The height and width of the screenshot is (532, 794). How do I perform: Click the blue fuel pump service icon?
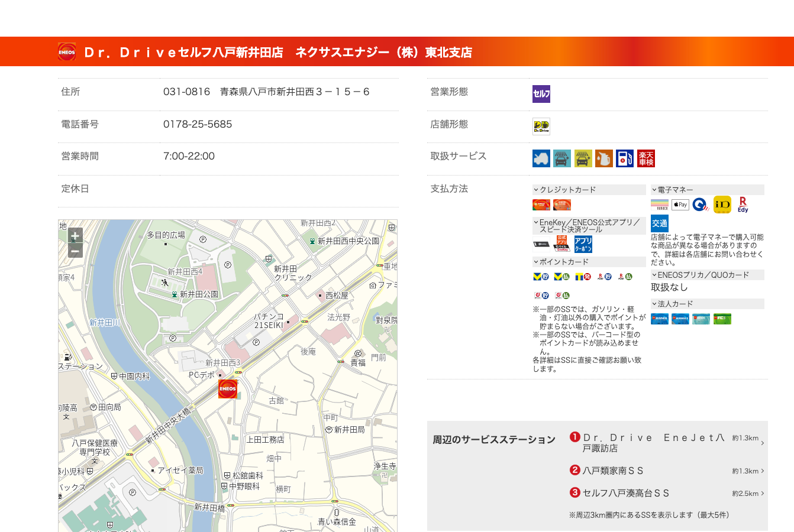[x=625, y=158]
